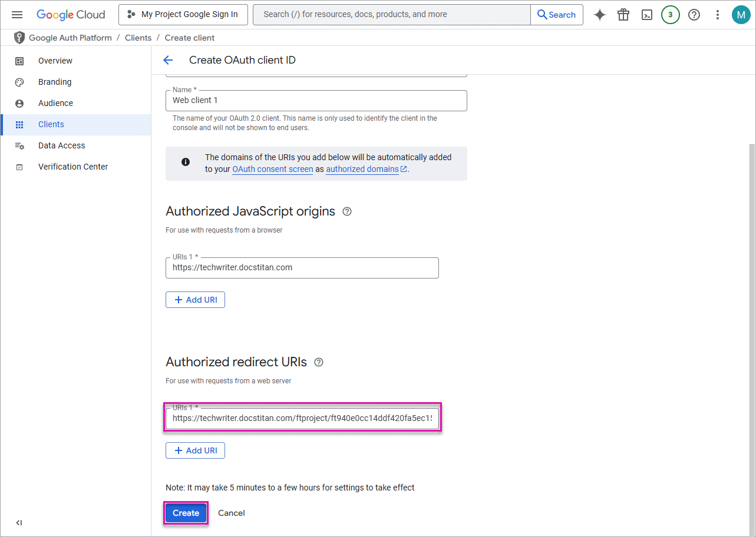
Task: Click the Clients breadcrumb link
Action: tap(138, 38)
